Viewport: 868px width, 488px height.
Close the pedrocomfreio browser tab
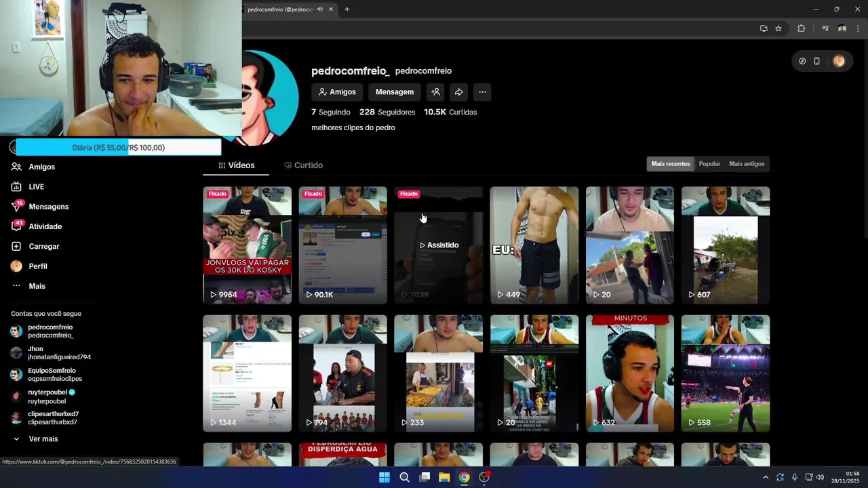click(x=331, y=9)
